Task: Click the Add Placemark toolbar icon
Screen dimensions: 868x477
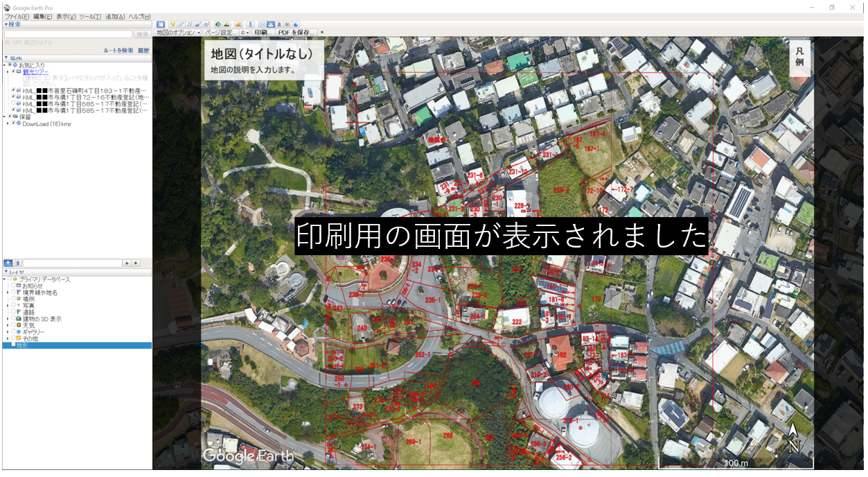Action: (172, 24)
